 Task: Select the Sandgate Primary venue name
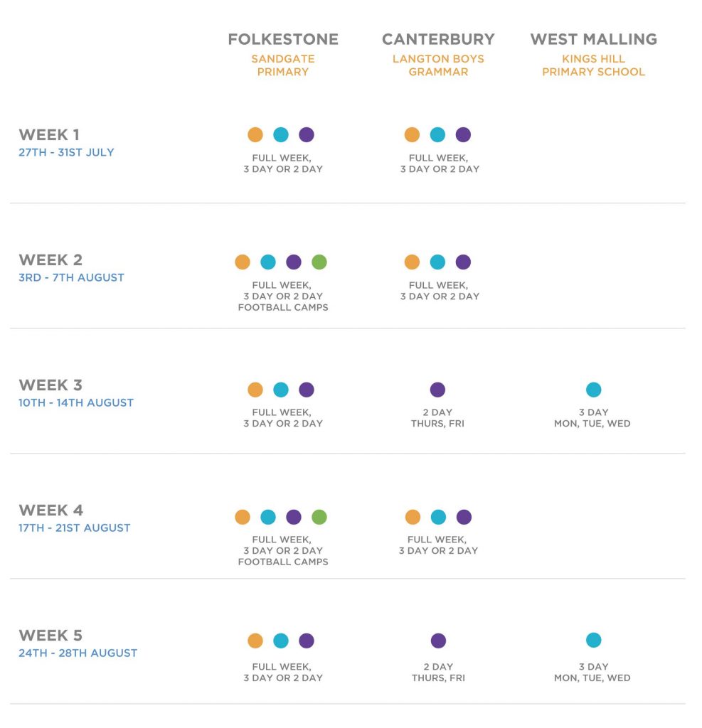coord(283,65)
